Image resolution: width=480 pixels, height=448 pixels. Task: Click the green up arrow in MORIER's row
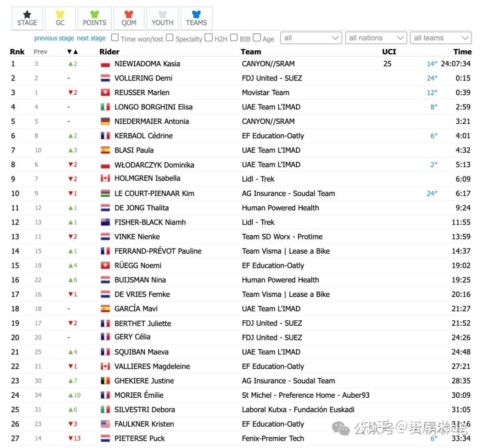[x=71, y=395]
